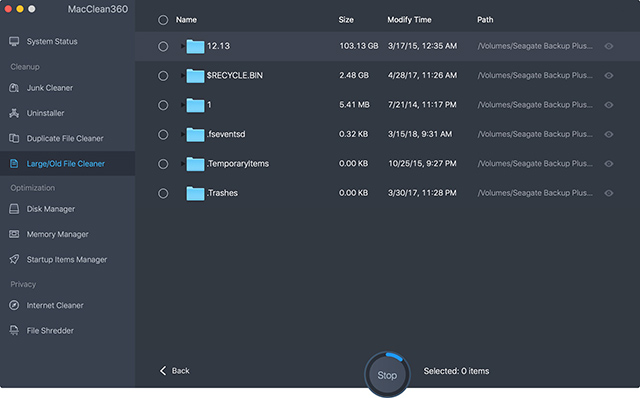Open Junk Cleaner section
Screen dimensions: 640x398
coord(50,88)
